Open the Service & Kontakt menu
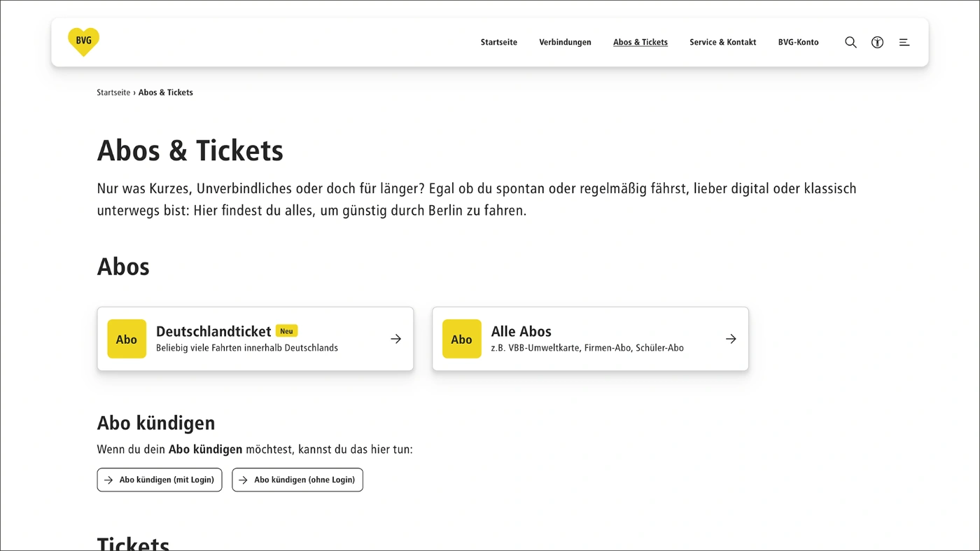980x551 pixels. (722, 42)
